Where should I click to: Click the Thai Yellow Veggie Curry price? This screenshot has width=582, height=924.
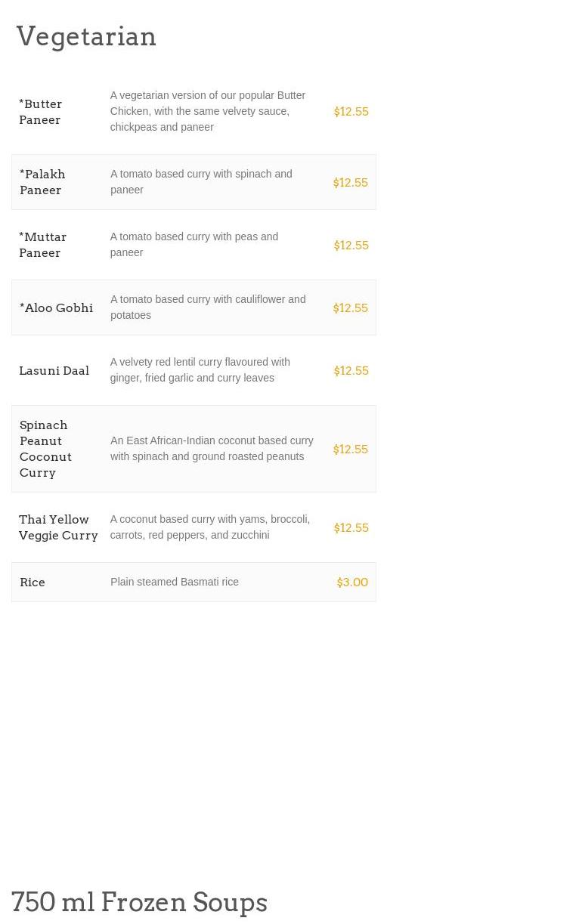click(x=351, y=527)
